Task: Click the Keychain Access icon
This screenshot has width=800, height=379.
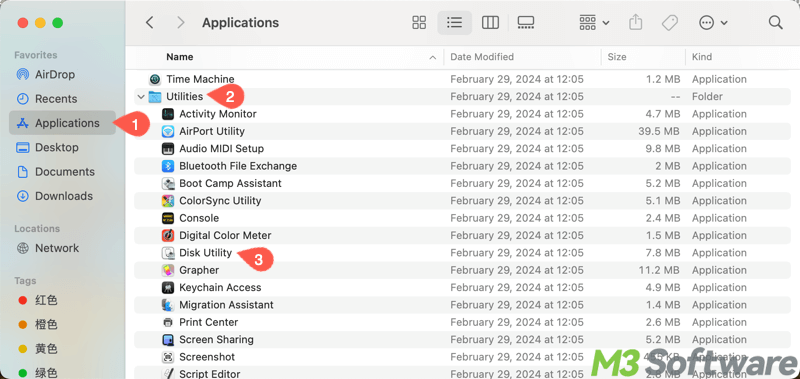Action: click(x=168, y=287)
